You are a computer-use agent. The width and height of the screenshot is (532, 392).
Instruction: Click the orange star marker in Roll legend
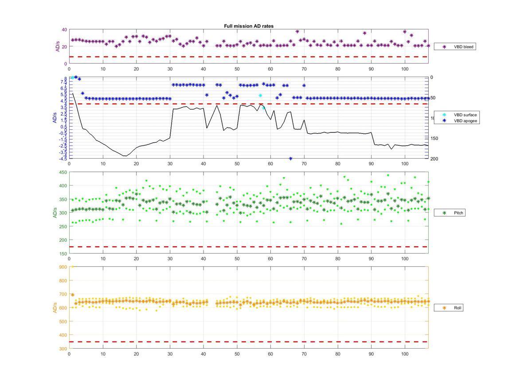444,308
